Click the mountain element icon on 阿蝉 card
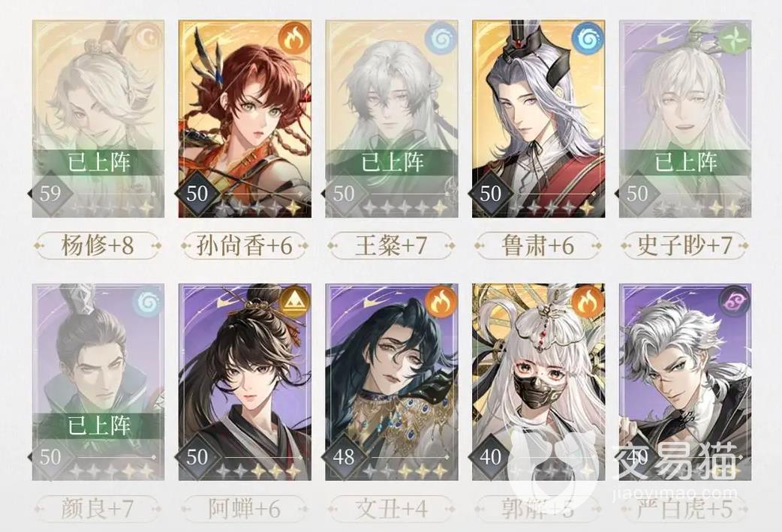This screenshot has width=782, height=532. (294, 301)
